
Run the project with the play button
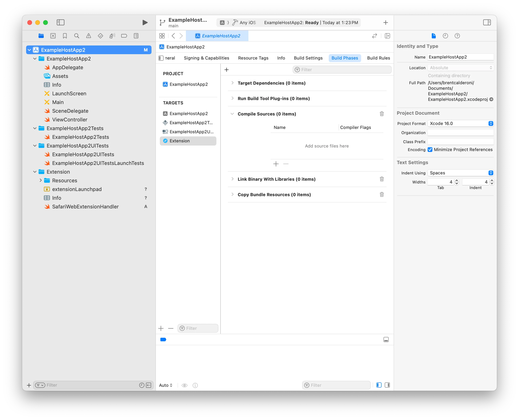click(145, 23)
